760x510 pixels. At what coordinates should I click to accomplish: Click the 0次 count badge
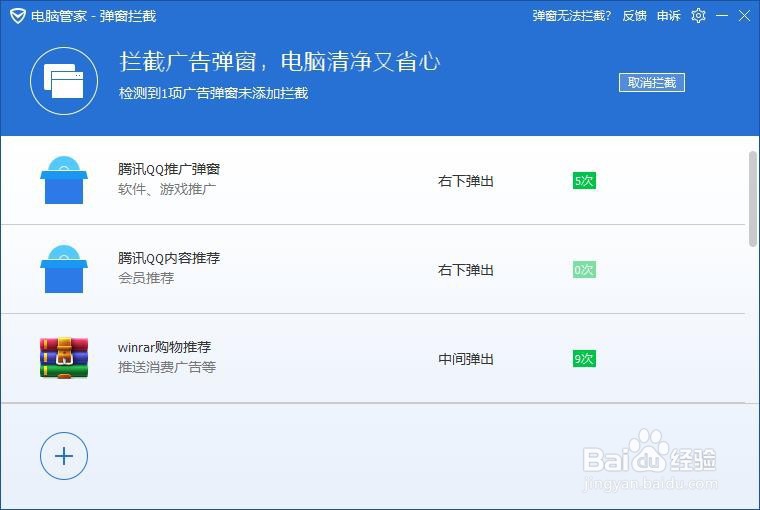[x=584, y=270]
